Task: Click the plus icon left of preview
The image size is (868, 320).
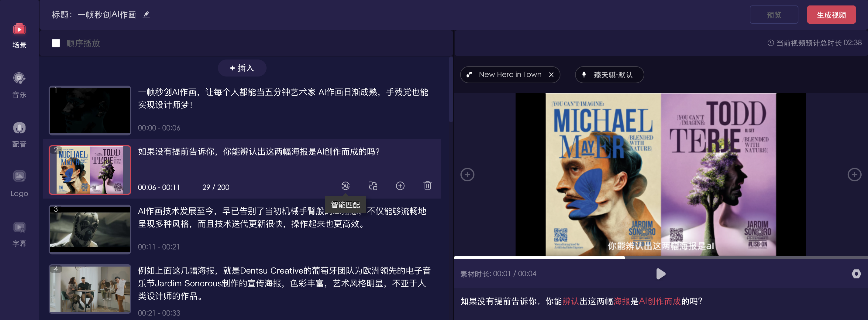Action: pyautogui.click(x=467, y=175)
